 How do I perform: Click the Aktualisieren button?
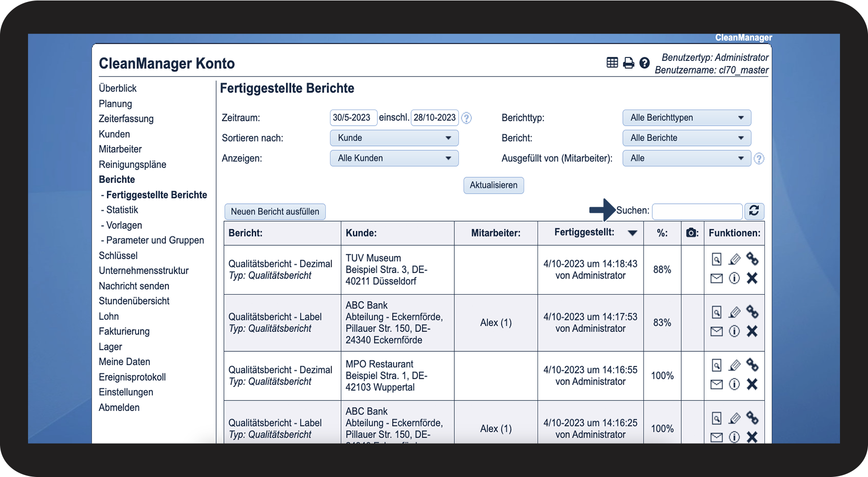point(494,185)
